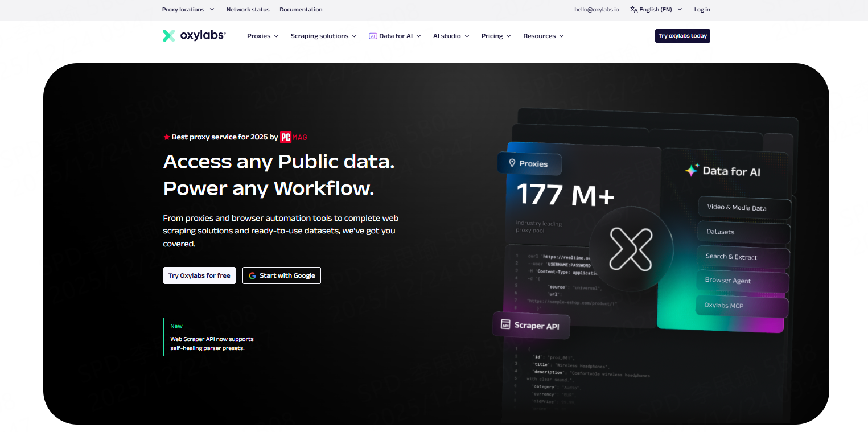The height and width of the screenshot is (432, 868).
Task: Open the Scraping solutions menu
Action: pyautogui.click(x=323, y=36)
